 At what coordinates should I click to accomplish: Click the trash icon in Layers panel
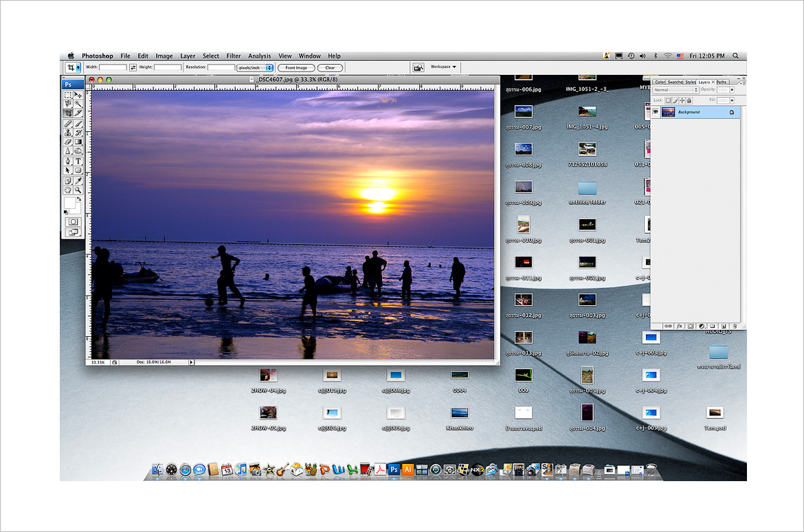click(734, 325)
